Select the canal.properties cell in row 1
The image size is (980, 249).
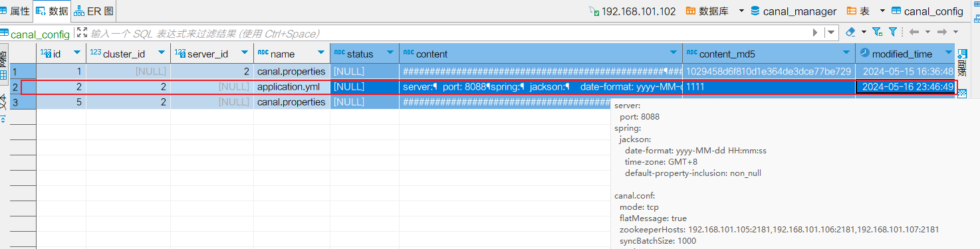tap(291, 71)
